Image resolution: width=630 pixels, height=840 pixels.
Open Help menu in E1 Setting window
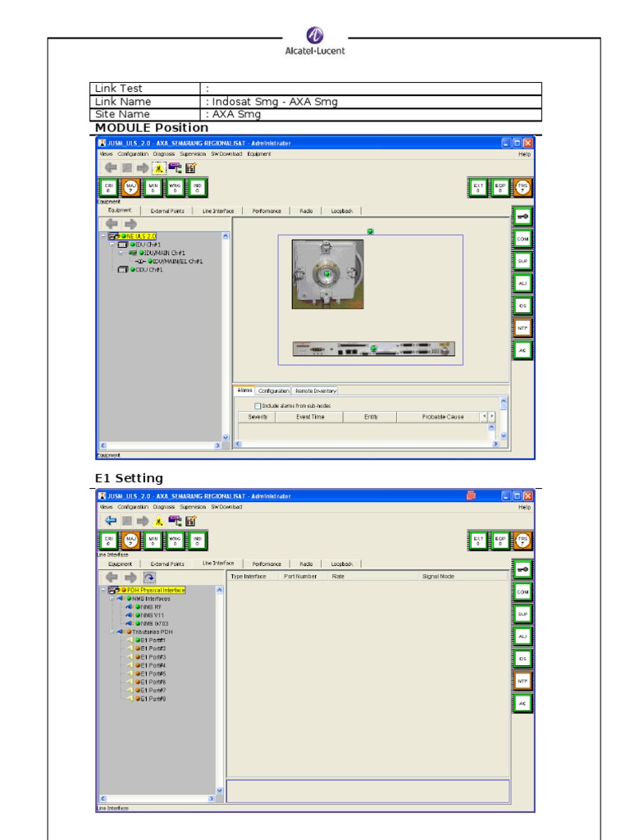(524, 507)
